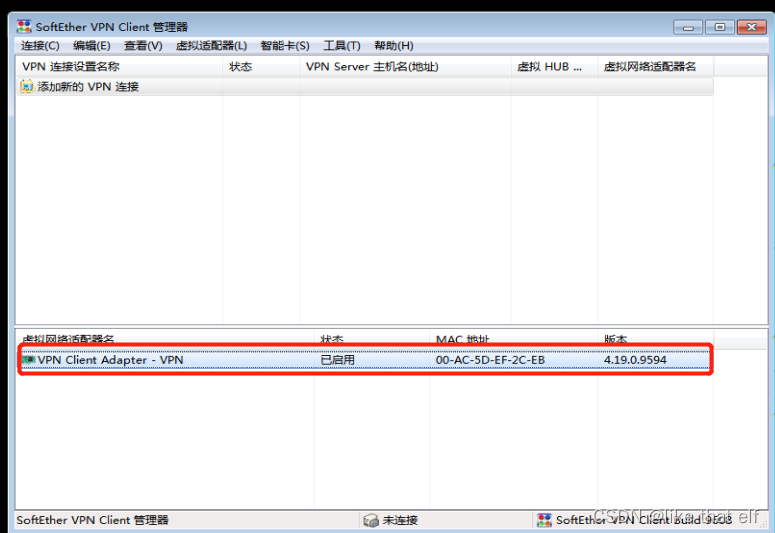Sort by VPN 连接设置名称 column header
This screenshot has width=775, height=533.
click(x=119, y=66)
